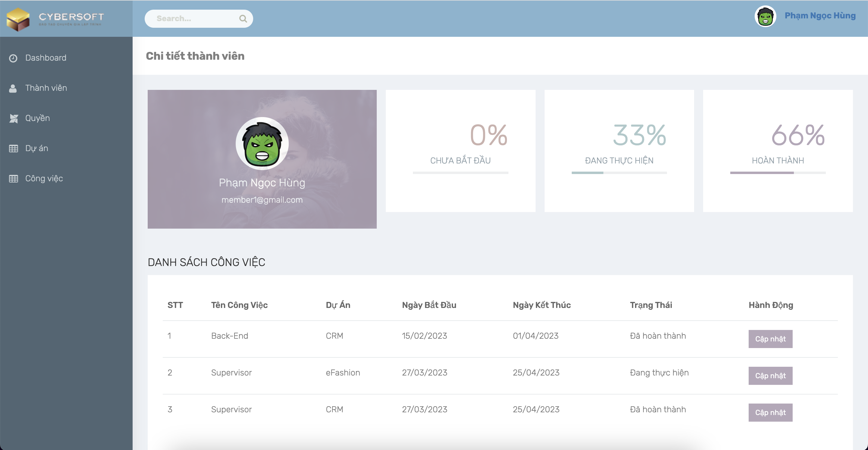Open the Dashboard menu item

pyautogui.click(x=46, y=58)
